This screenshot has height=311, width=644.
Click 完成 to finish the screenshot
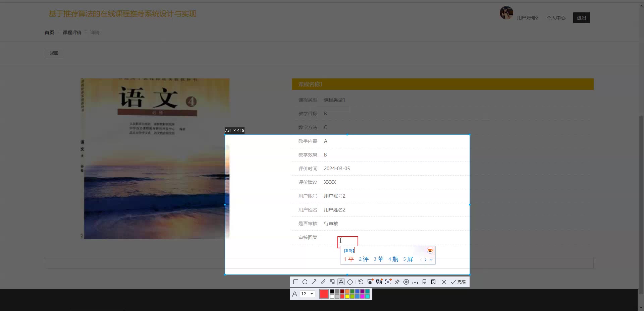pyautogui.click(x=458, y=282)
